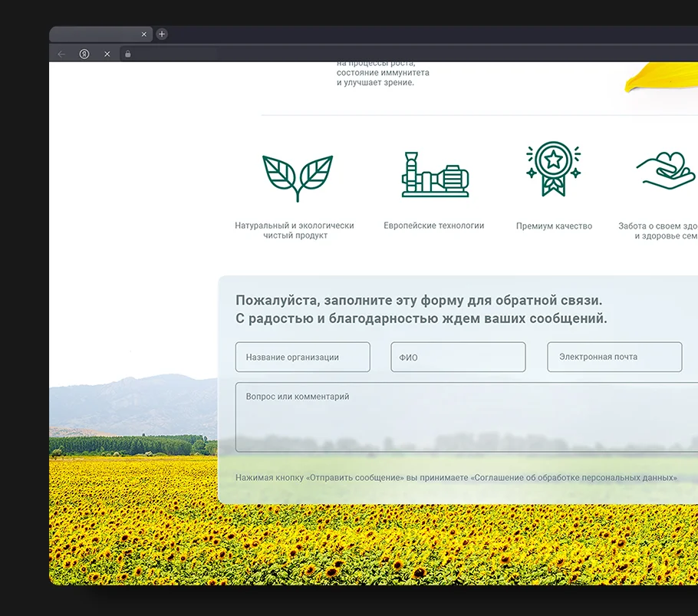
Task: Select the 'Забота о своем здоровье' caption
Action: [658, 231]
